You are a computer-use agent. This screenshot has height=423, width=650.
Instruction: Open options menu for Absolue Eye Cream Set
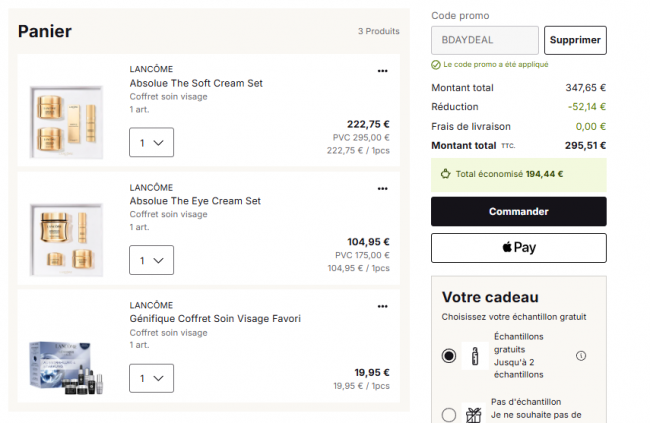point(382,189)
